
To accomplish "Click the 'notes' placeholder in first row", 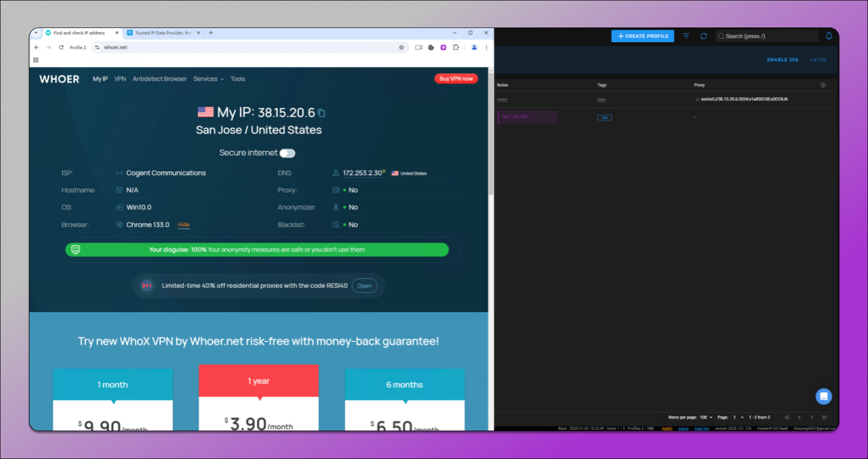I will click(x=502, y=100).
